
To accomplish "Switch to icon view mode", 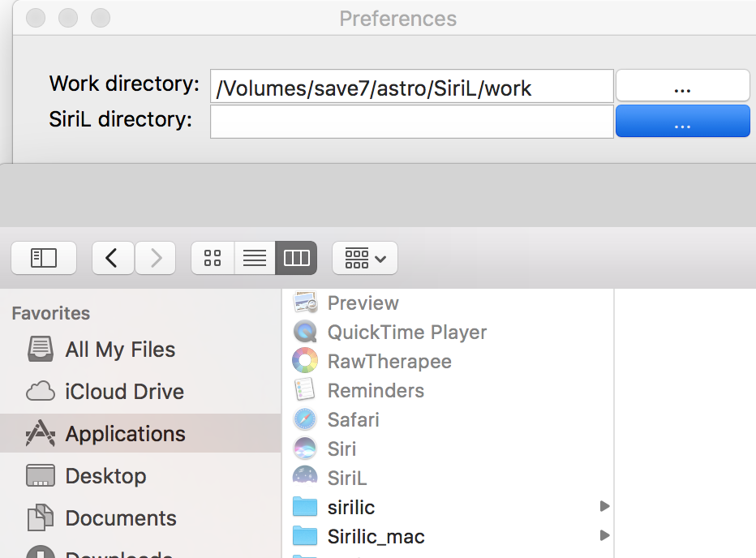I will click(213, 258).
